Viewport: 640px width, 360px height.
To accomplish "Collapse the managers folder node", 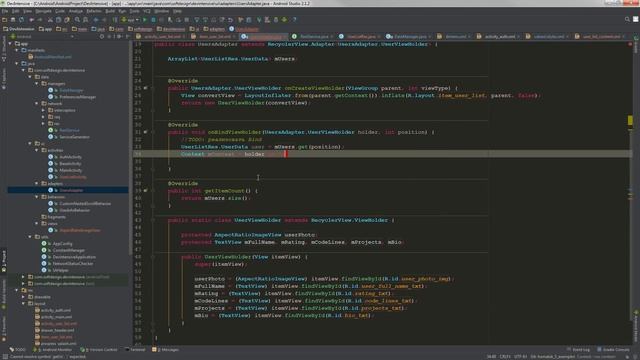I will [37, 83].
